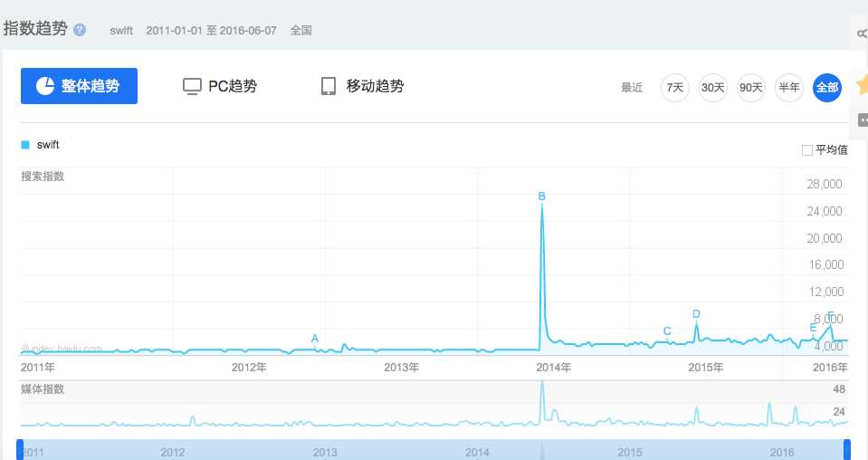Viewport: 868px width, 460px height.
Task: Open the gray chat bubble icon
Action: coord(863,120)
